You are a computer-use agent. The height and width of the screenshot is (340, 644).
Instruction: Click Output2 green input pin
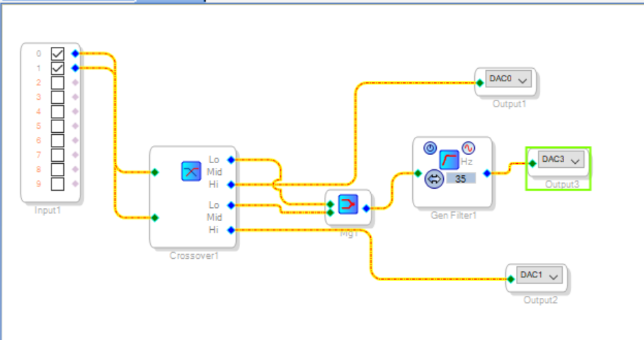coord(511,279)
